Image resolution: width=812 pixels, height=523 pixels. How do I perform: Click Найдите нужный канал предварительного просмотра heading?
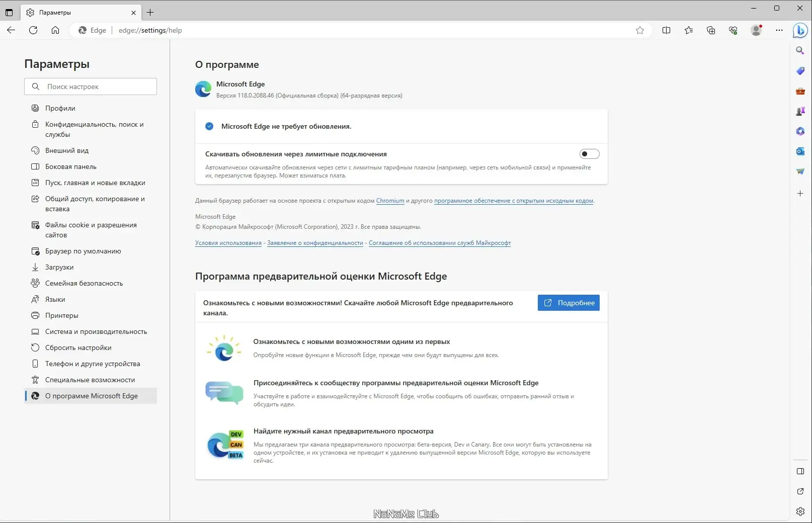pyautogui.click(x=344, y=431)
